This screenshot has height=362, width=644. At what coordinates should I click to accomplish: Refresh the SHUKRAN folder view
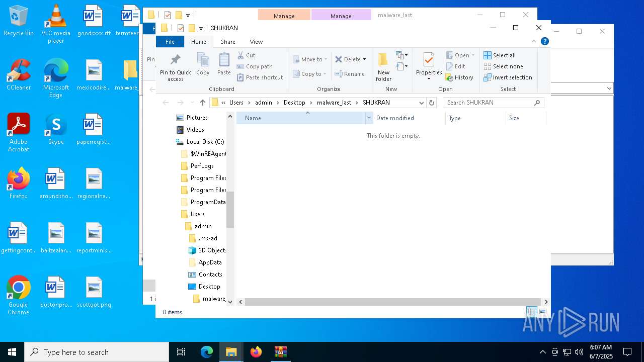(431, 103)
